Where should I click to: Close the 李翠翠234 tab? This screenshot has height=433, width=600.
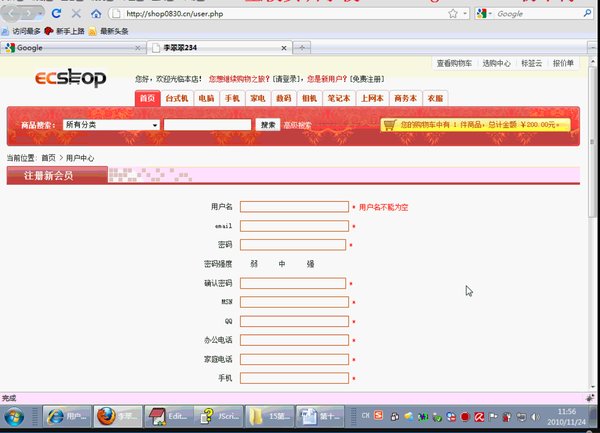point(284,48)
